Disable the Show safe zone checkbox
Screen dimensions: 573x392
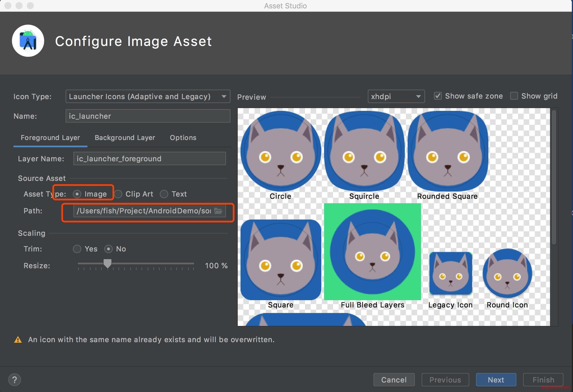[438, 96]
